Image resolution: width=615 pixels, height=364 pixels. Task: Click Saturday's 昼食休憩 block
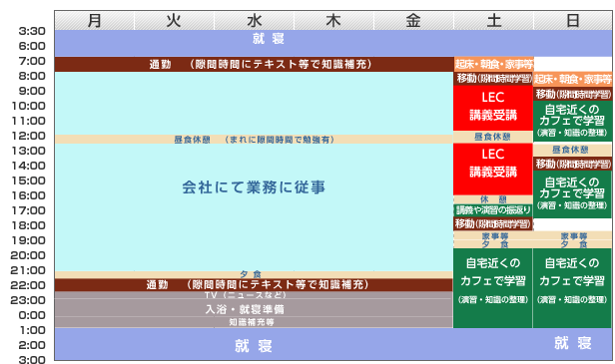493,137
